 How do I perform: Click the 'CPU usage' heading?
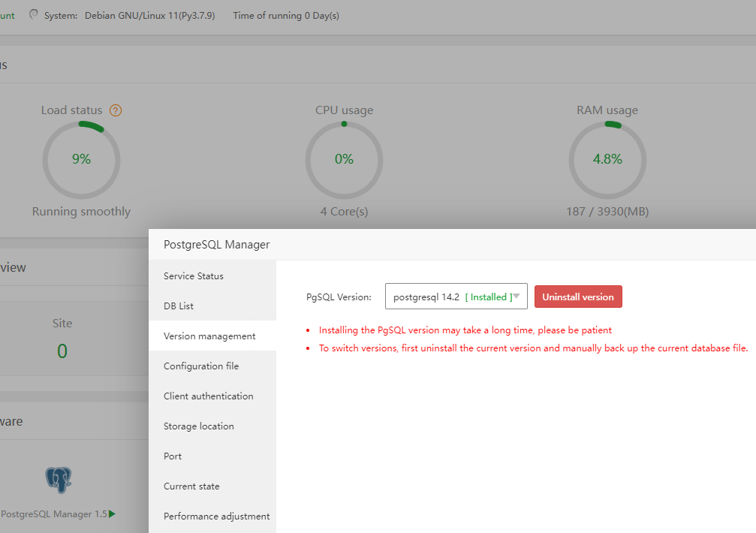coord(345,110)
